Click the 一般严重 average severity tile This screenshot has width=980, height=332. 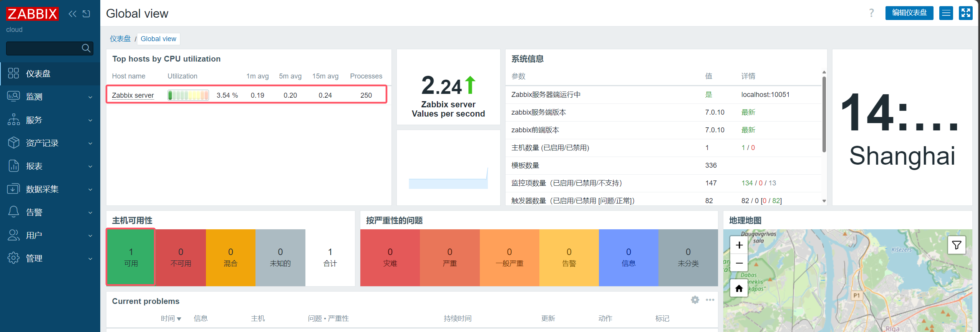(509, 257)
